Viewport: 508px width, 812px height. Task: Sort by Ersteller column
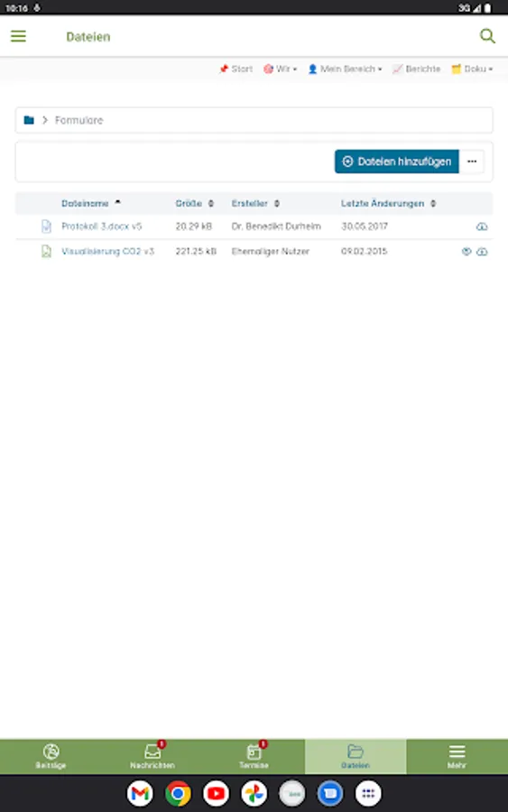pyautogui.click(x=256, y=203)
